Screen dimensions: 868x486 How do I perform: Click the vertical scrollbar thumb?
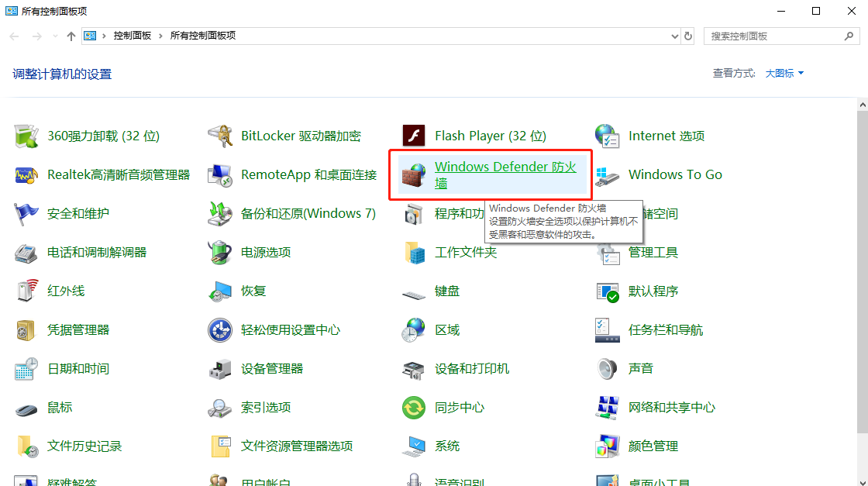click(863, 272)
